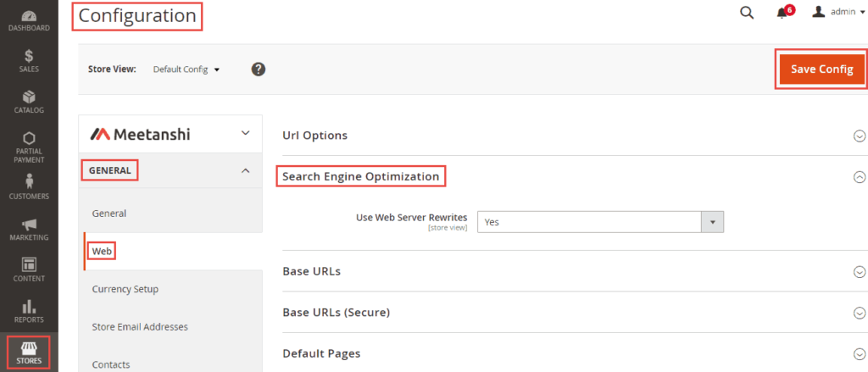Open the Use Web Server Rewrites dropdown
Viewport: 868px width, 372px height.
[600, 222]
